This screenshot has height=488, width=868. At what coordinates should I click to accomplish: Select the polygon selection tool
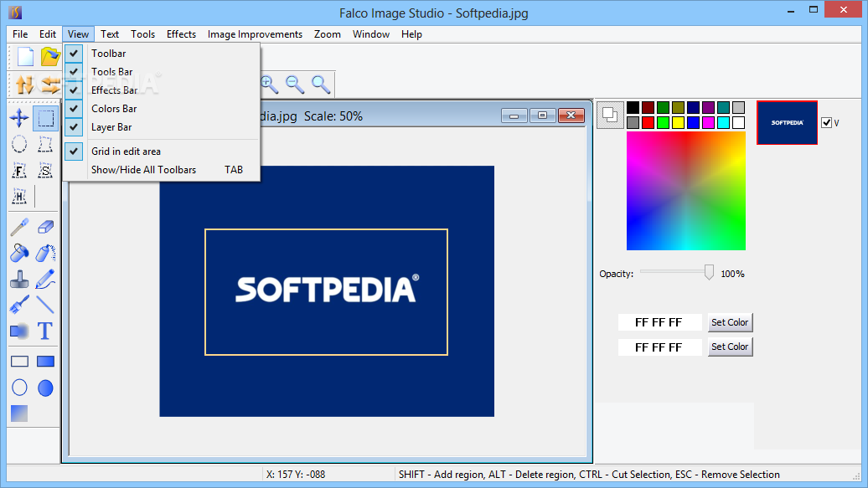[45, 144]
